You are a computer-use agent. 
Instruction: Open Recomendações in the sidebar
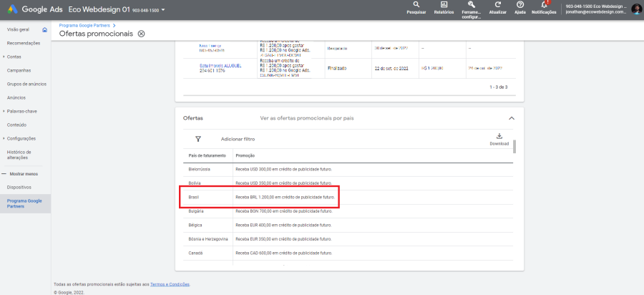(x=24, y=43)
